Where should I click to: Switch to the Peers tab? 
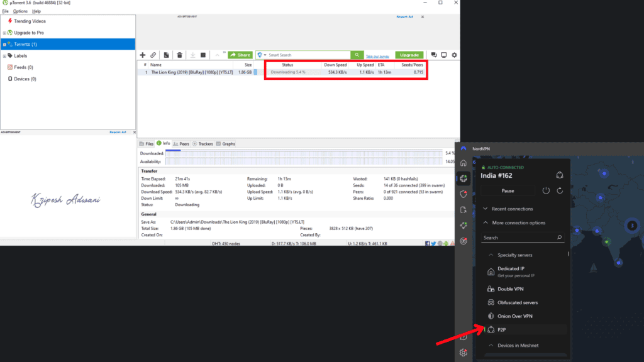pyautogui.click(x=180, y=143)
